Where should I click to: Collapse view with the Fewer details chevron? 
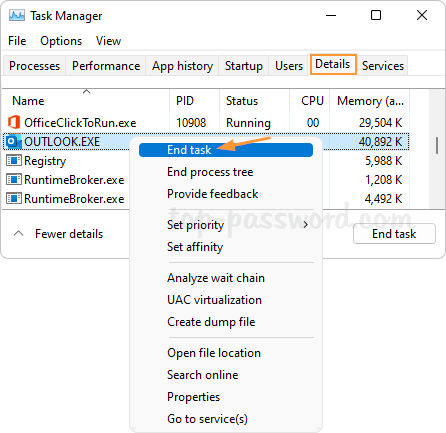point(18,233)
